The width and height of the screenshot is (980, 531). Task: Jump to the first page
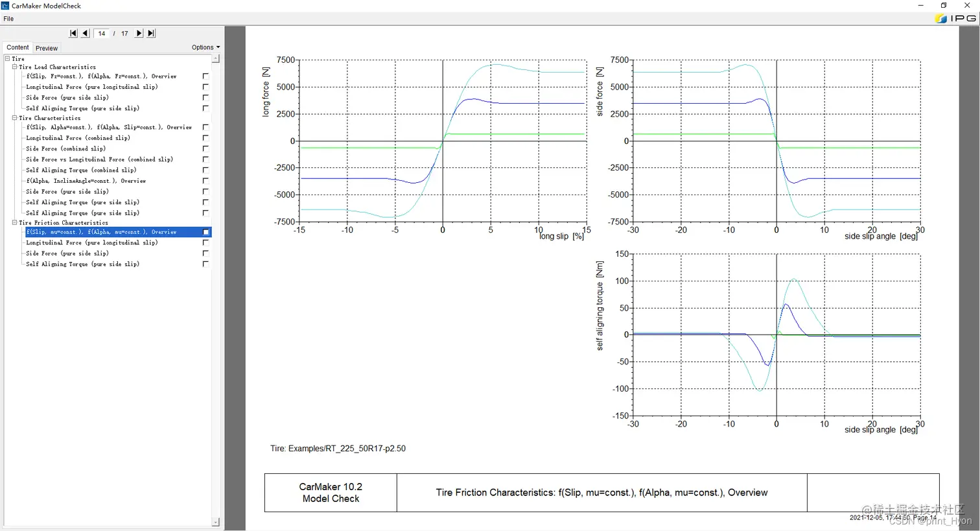pos(73,33)
